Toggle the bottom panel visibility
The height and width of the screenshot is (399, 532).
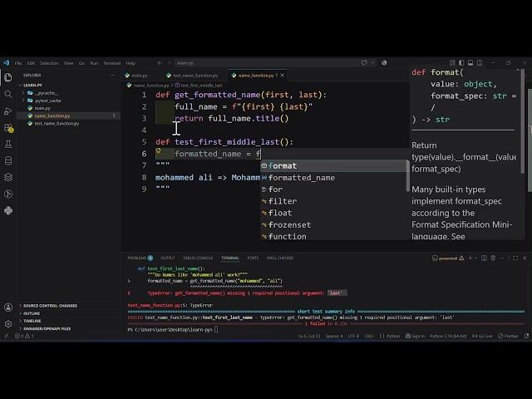[470, 63]
